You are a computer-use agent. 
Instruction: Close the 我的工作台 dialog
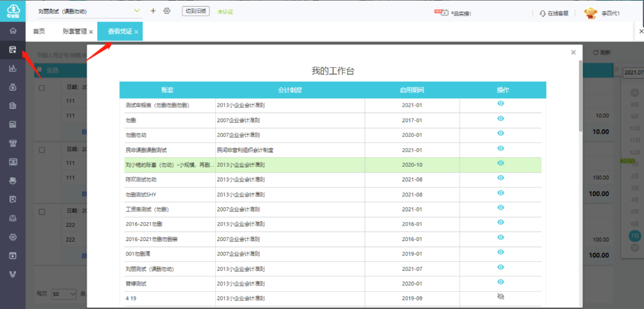coord(574,52)
